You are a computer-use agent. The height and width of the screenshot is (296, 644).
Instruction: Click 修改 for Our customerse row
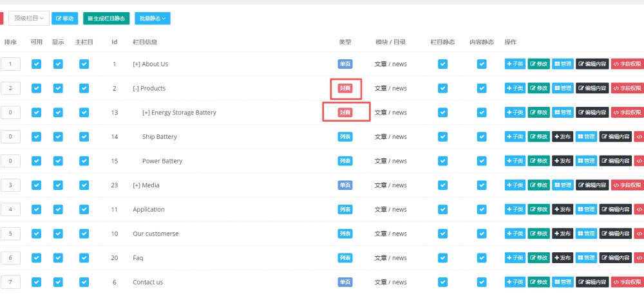(x=538, y=234)
